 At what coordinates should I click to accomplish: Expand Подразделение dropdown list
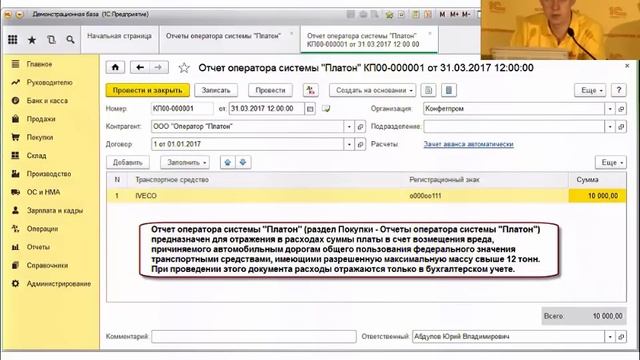(x=610, y=127)
